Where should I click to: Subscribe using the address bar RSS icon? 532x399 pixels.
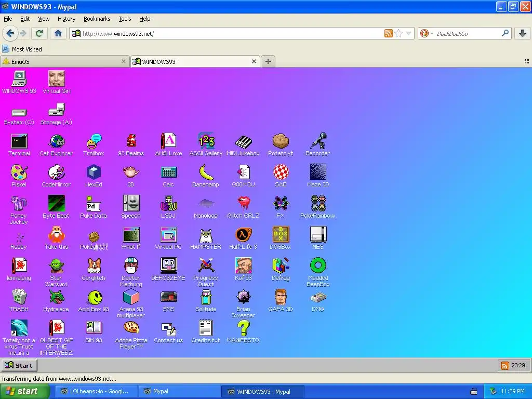(389, 33)
